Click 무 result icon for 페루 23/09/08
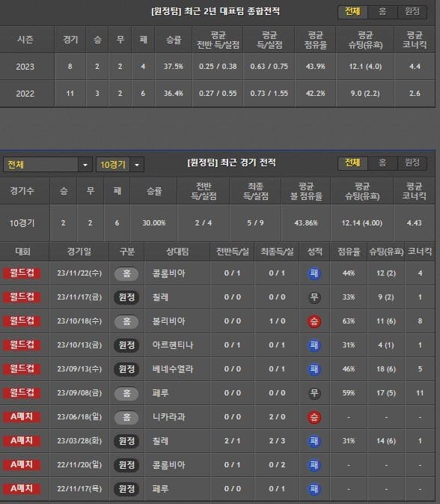 coord(314,393)
